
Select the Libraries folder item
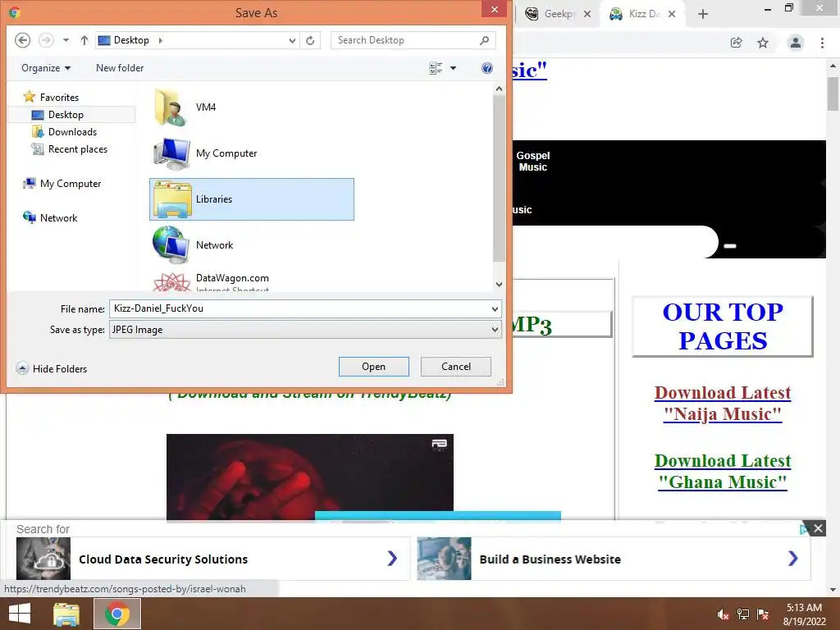[x=252, y=199]
